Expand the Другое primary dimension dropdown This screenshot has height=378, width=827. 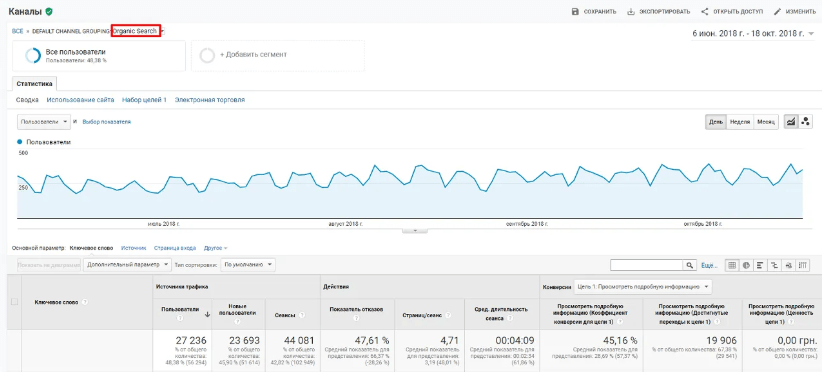tap(216, 248)
